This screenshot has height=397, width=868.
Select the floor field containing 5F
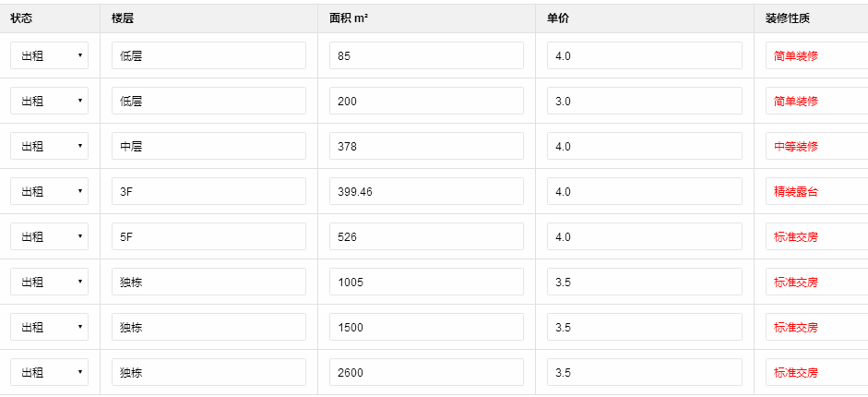tap(208, 236)
